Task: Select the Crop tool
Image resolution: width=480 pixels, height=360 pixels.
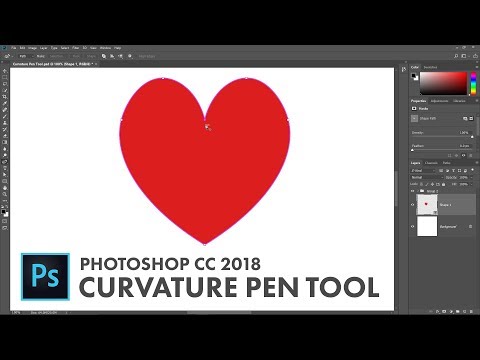Action: [5, 97]
